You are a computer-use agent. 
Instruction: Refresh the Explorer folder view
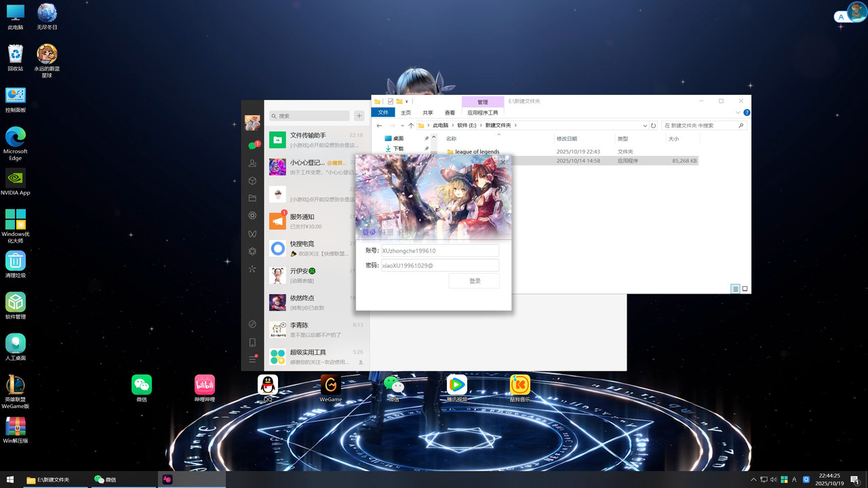coord(654,125)
